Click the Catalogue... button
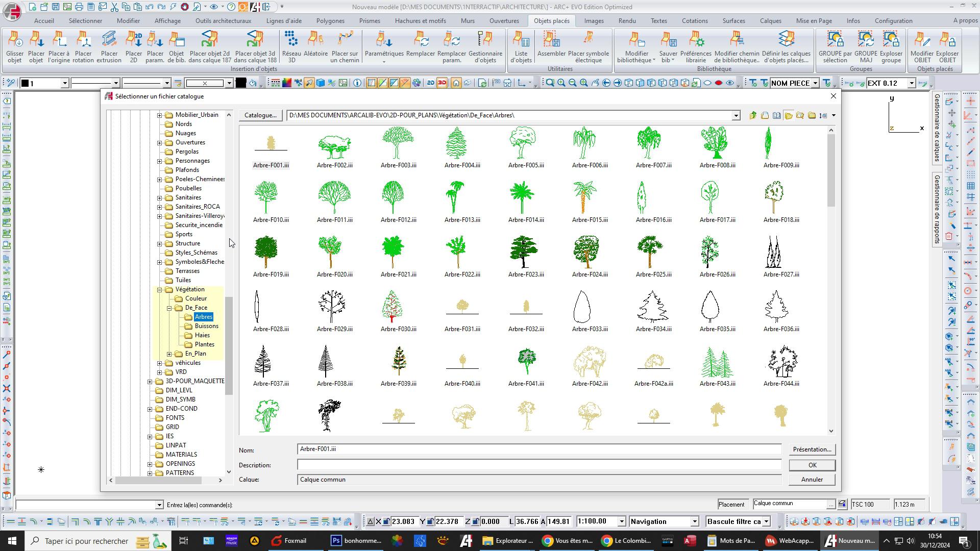980x551 pixels. [x=260, y=115]
